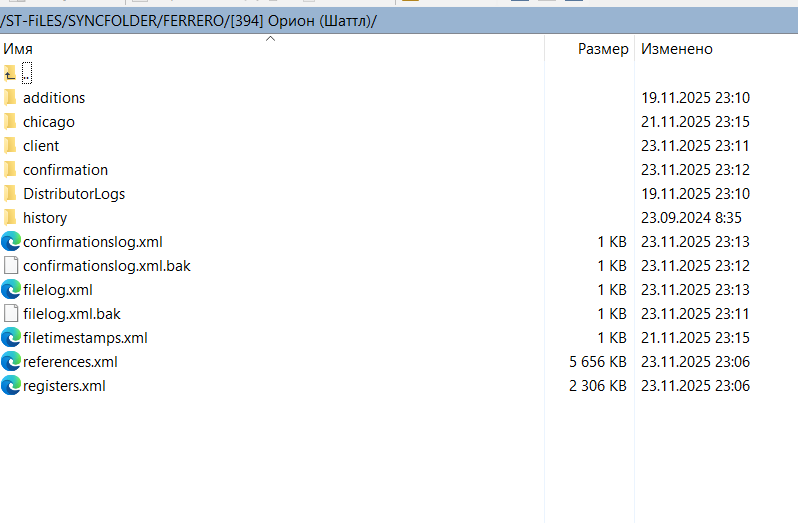
Task: Select the confirmationslog.xml.bak file name
Action: (107, 266)
